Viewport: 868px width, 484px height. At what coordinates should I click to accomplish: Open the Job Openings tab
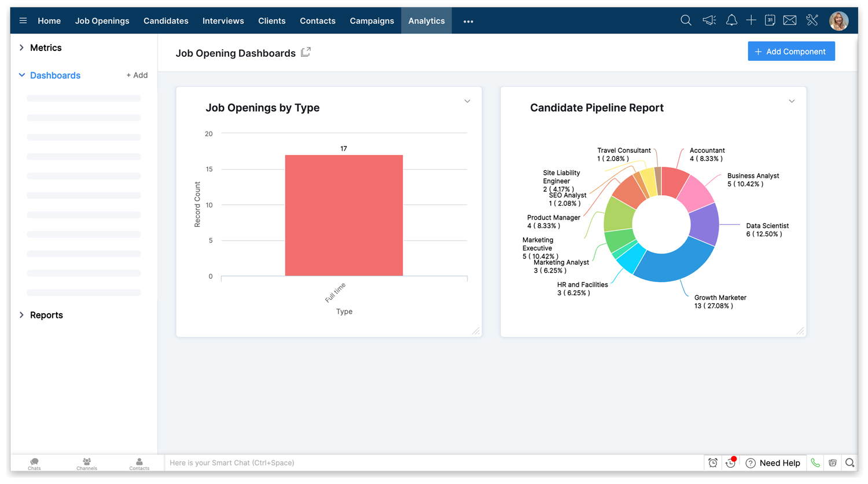tap(102, 21)
